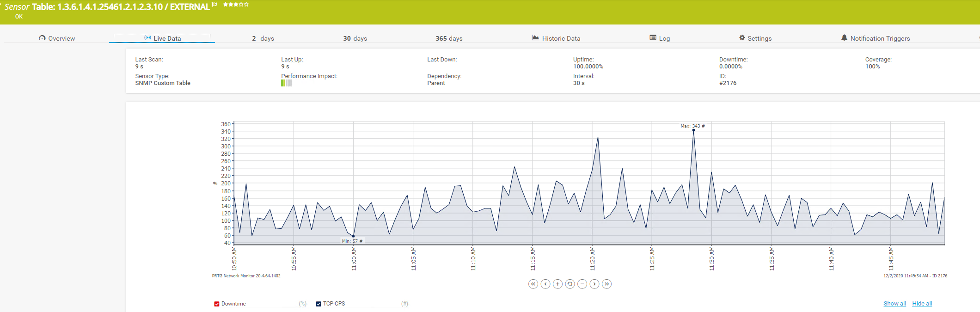Open the Historic Data tab
The image size is (980, 312).
tap(556, 38)
